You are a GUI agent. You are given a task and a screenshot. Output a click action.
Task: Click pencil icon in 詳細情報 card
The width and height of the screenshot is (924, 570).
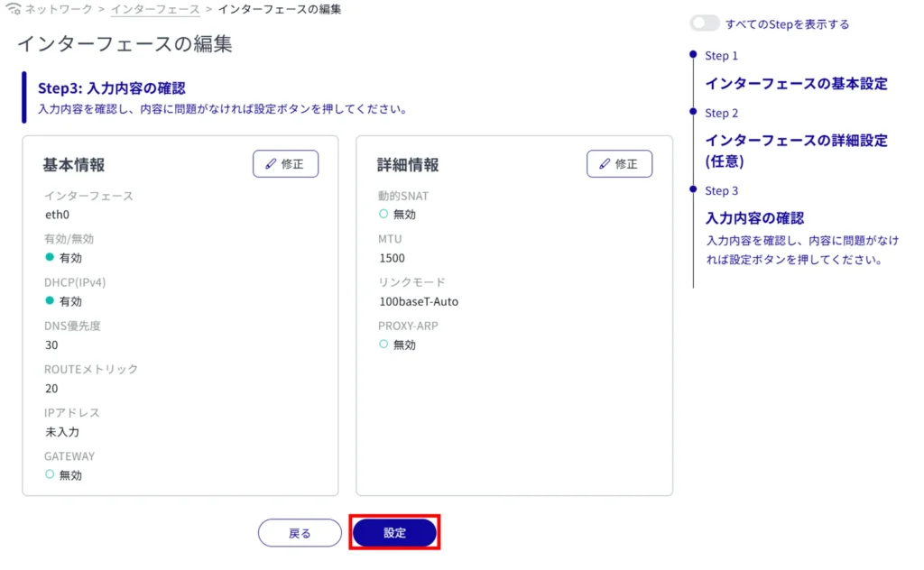(x=605, y=164)
